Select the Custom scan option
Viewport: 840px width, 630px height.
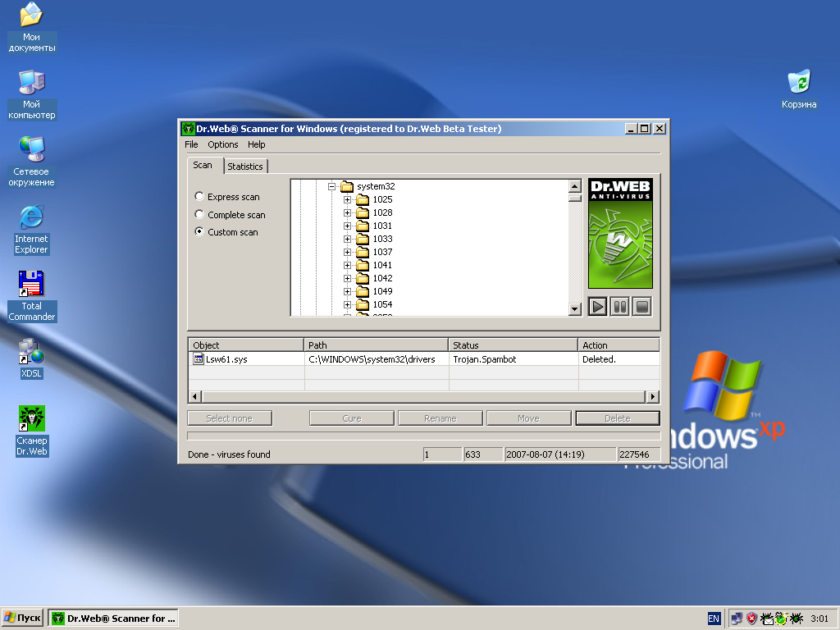199,232
